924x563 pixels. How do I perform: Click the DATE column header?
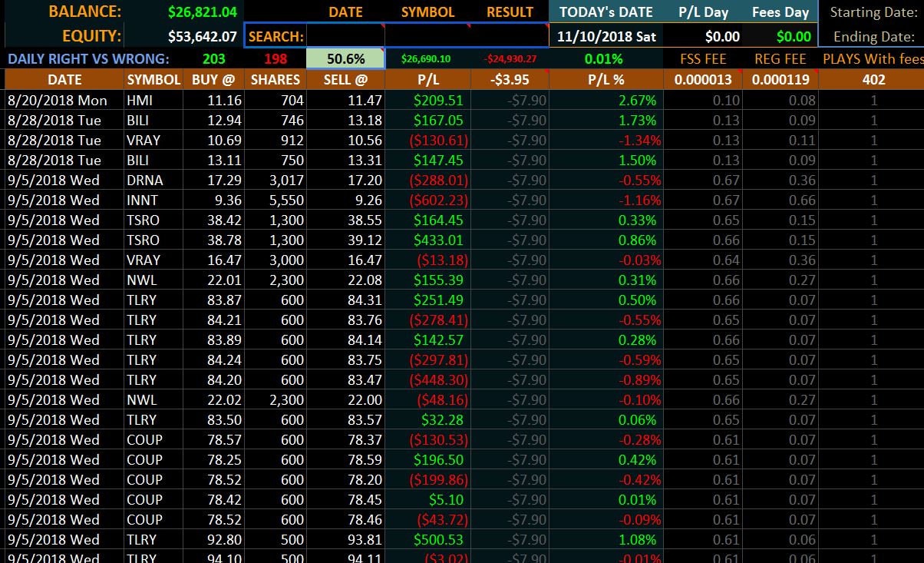click(x=64, y=80)
